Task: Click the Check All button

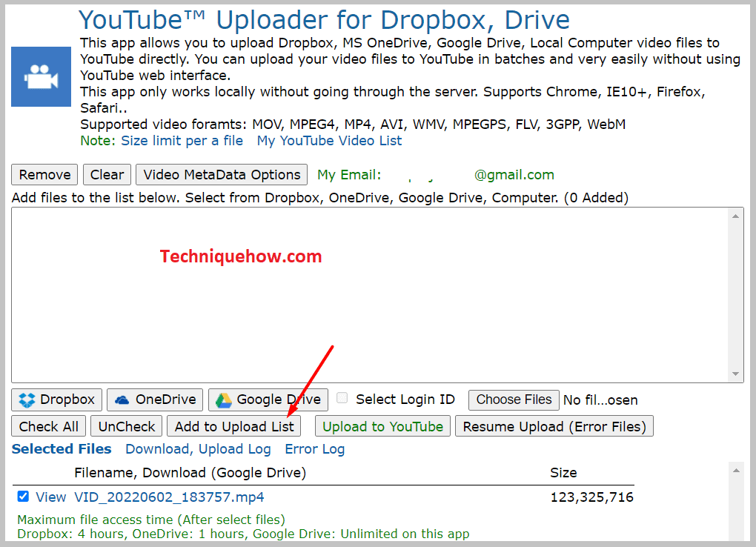Action: pyautogui.click(x=49, y=426)
